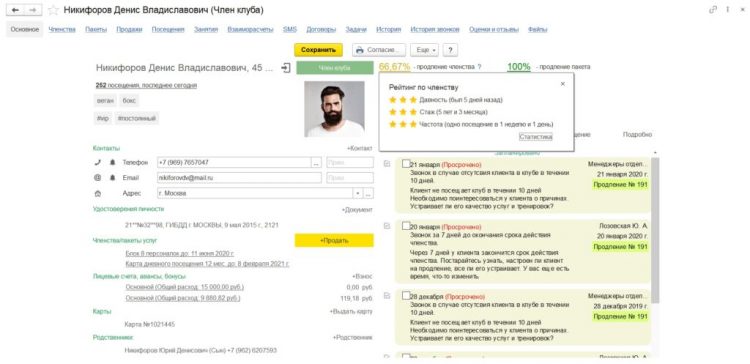This screenshot has height=364, width=750.
Task: Mark client as favorite with star icon
Action: click(54, 10)
